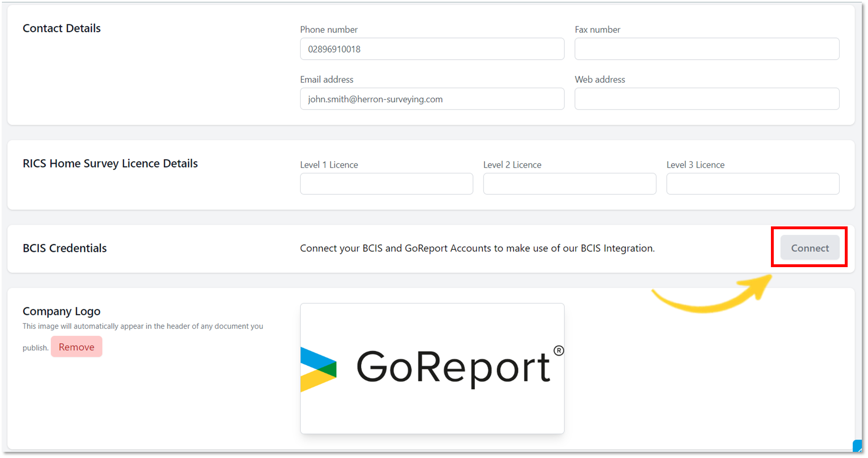Focus the Fax number field
This screenshot has height=458, width=868.
pyautogui.click(x=707, y=49)
